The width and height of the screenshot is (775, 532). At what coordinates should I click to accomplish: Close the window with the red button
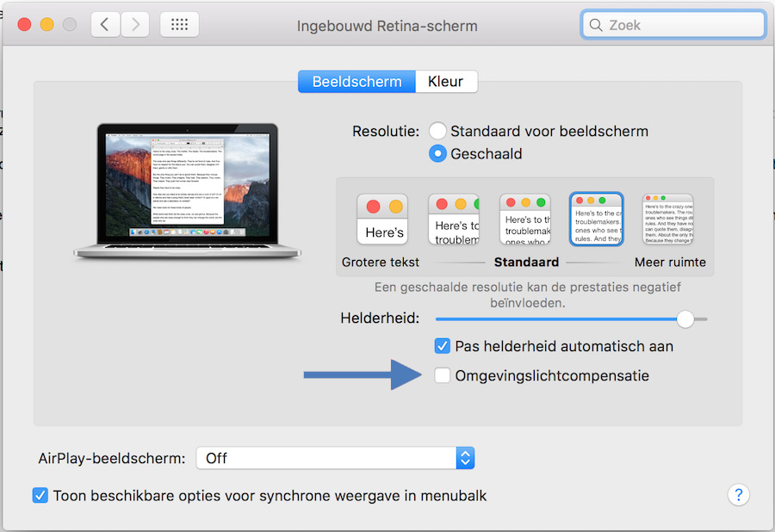pos(24,24)
